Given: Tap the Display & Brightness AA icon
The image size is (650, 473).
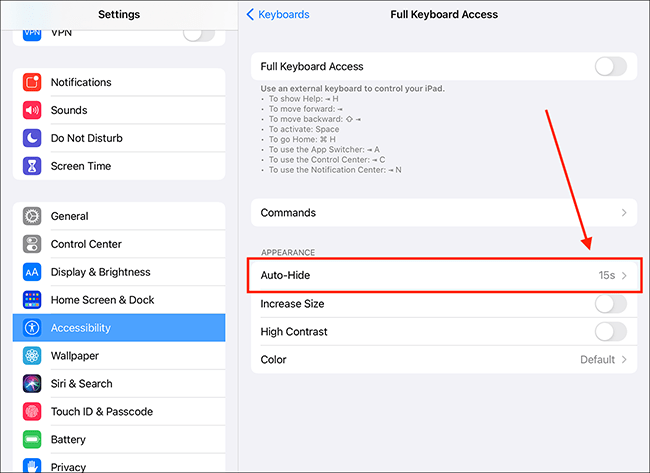Looking at the screenshot, I should 32,272.
